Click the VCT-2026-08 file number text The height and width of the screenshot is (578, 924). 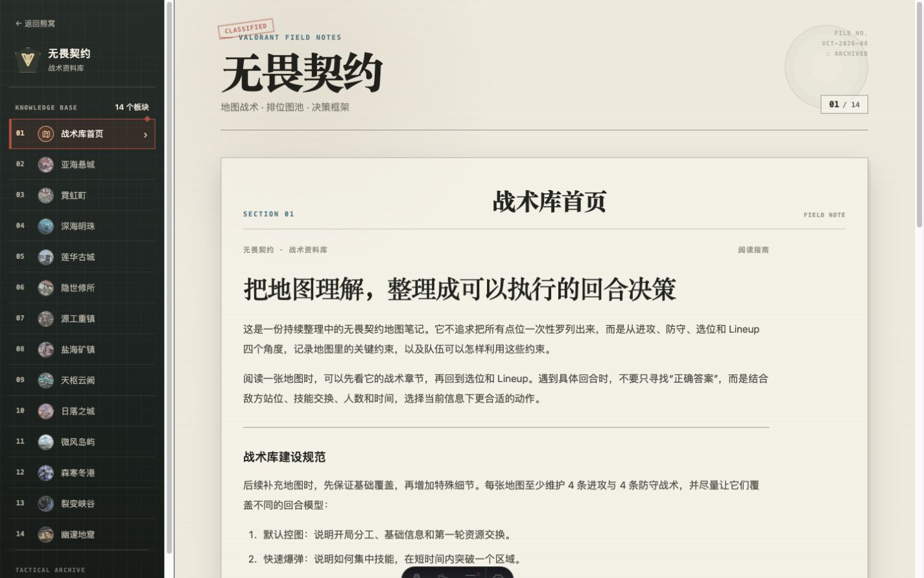coord(845,43)
